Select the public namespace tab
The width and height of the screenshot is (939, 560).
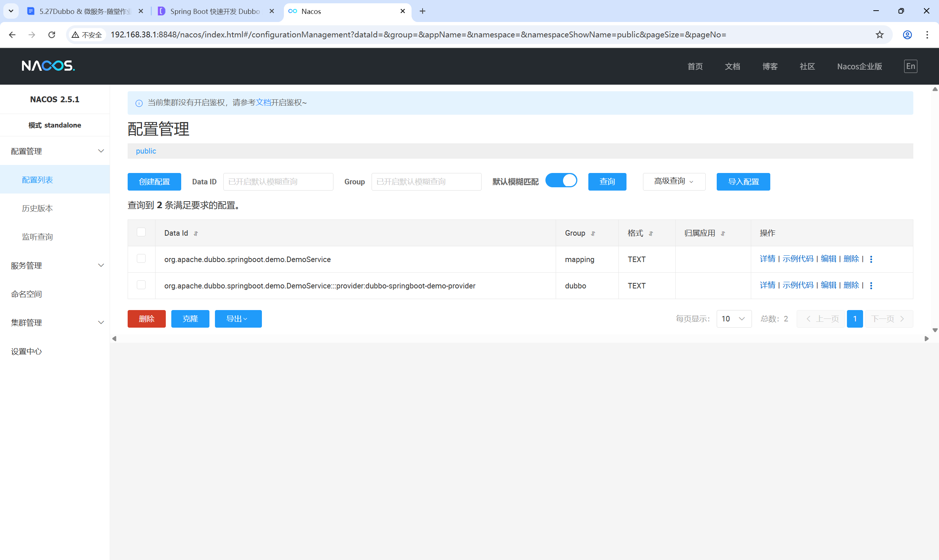[x=146, y=151]
